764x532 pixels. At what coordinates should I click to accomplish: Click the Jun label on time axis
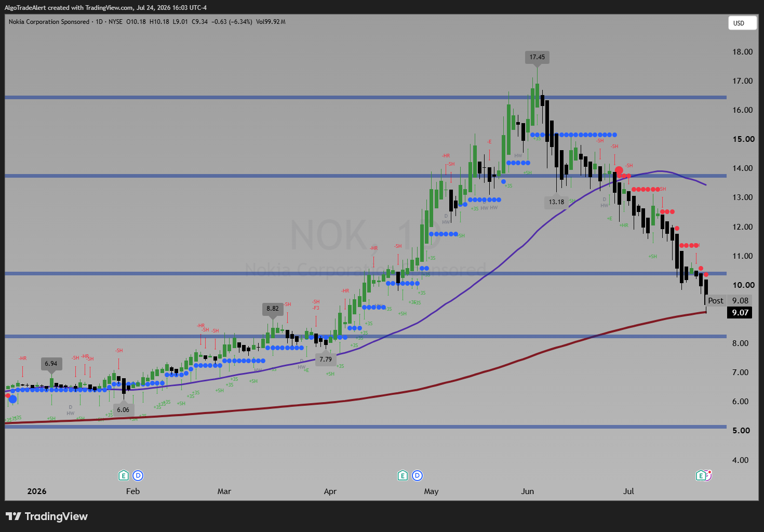click(528, 491)
